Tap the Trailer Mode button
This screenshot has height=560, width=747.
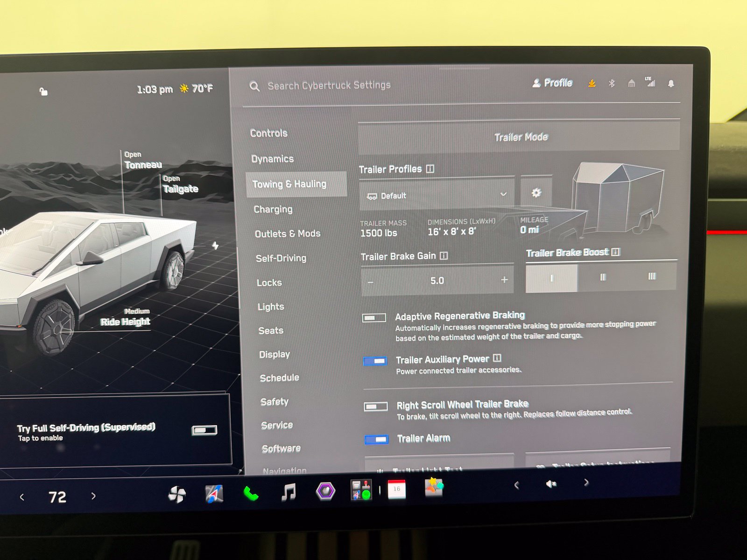click(x=519, y=137)
